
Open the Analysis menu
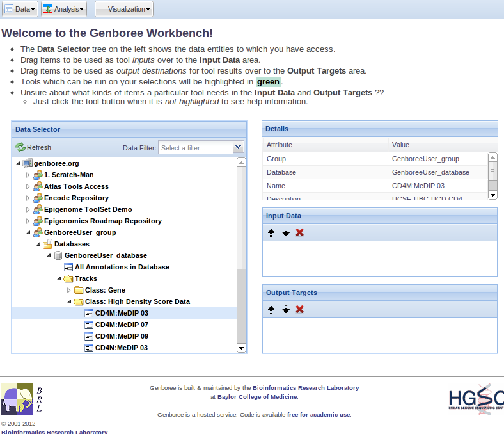tap(63, 9)
